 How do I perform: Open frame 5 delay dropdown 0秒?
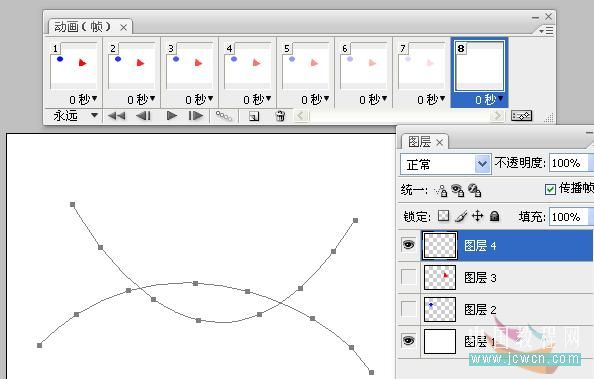coord(315,100)
